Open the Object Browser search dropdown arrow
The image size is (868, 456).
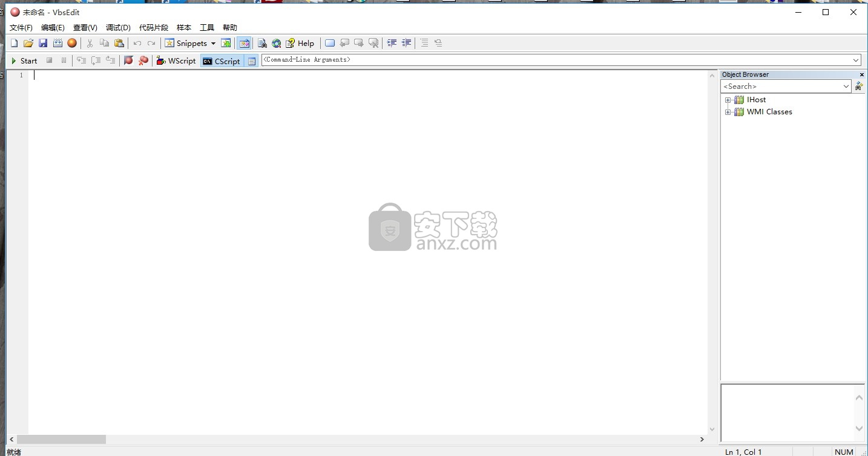point(846,86)
